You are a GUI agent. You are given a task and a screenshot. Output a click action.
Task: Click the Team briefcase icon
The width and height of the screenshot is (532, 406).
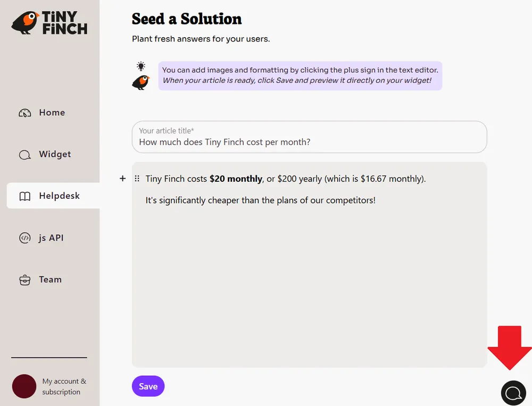click(x=24, y=279)
